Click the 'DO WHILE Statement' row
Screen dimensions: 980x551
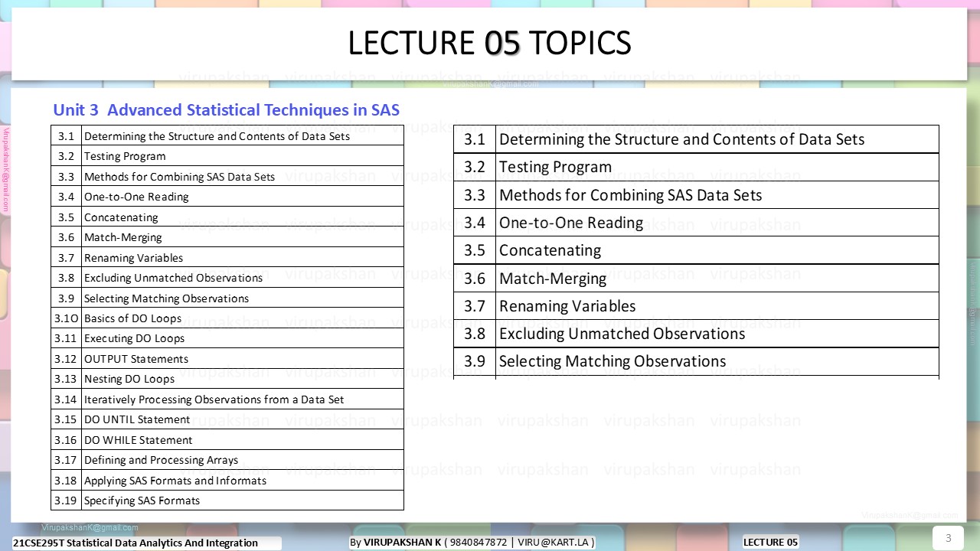coord(227,440)
